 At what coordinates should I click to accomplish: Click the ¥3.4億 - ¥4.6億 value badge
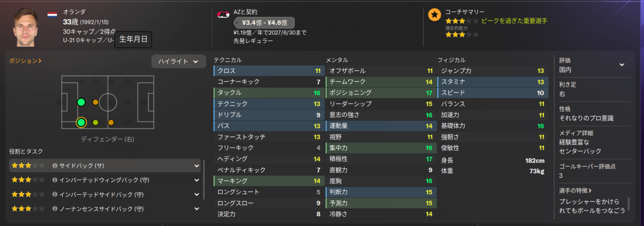[264, 22]
